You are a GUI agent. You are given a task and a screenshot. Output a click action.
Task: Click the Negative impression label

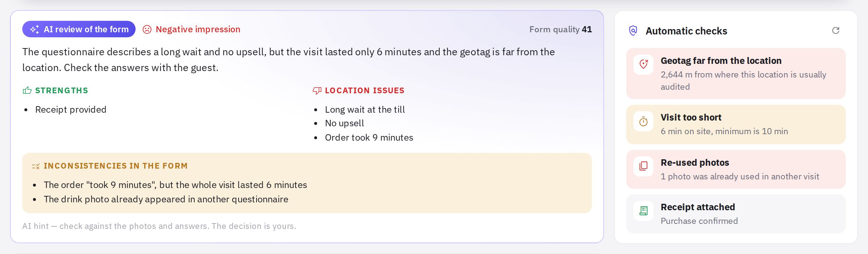click(x=198, y=29)
